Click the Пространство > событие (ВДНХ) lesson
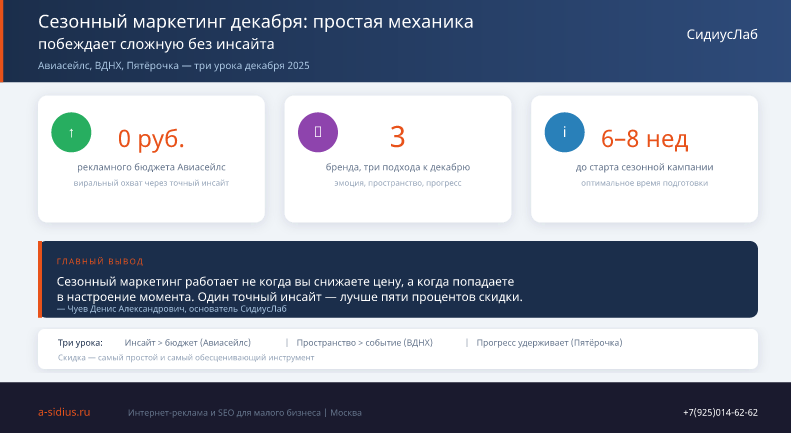 pyautogui.click(x=364, y=343)
